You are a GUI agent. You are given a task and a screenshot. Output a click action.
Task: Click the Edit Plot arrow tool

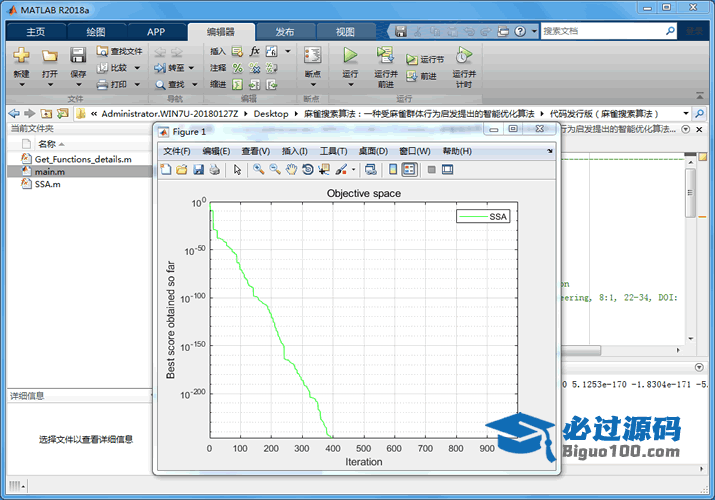(x=238, y=169)
